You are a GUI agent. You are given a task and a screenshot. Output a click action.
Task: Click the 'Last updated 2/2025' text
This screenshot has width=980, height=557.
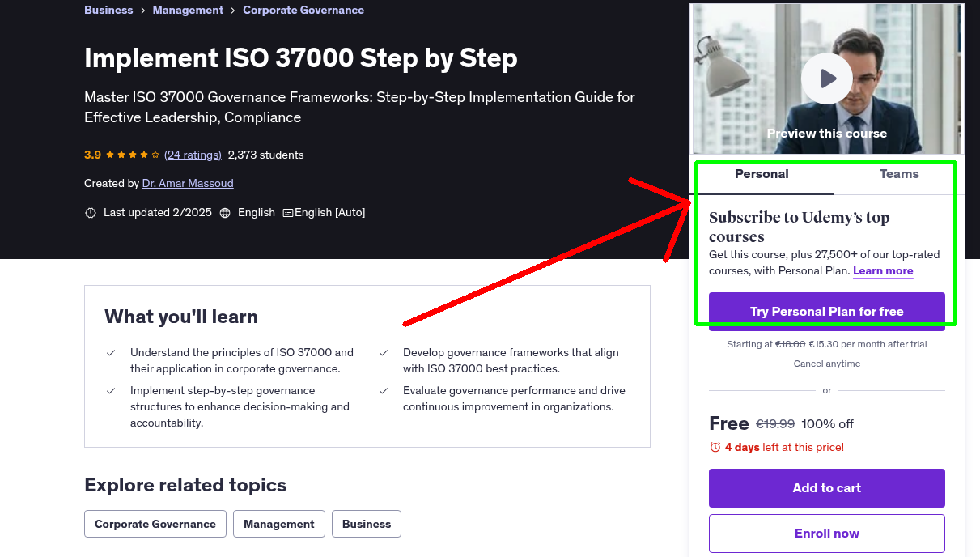[158, 212]
